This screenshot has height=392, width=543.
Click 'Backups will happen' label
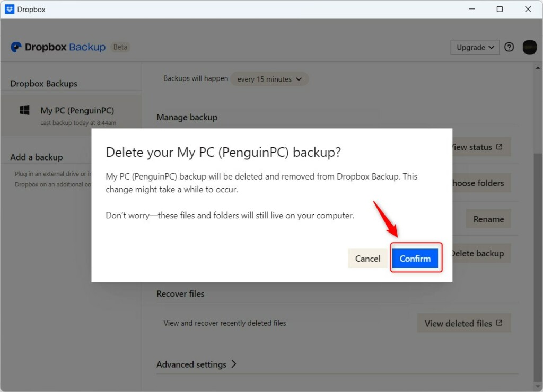[196, 78]
